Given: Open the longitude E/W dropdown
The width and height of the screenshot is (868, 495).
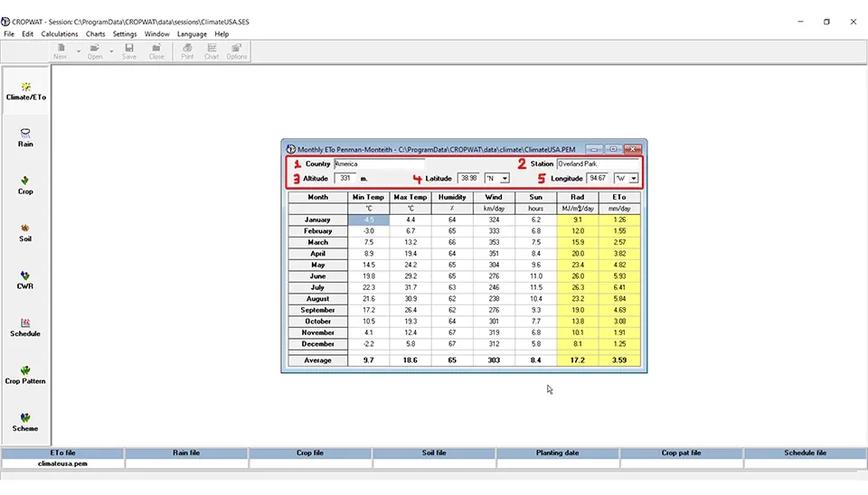Looking at the screenshot, I should [x=633, y=179].
